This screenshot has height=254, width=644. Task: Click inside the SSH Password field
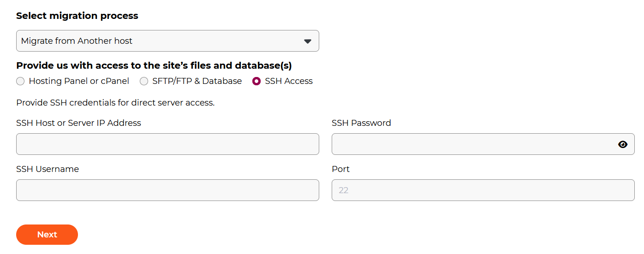[483, 144]
